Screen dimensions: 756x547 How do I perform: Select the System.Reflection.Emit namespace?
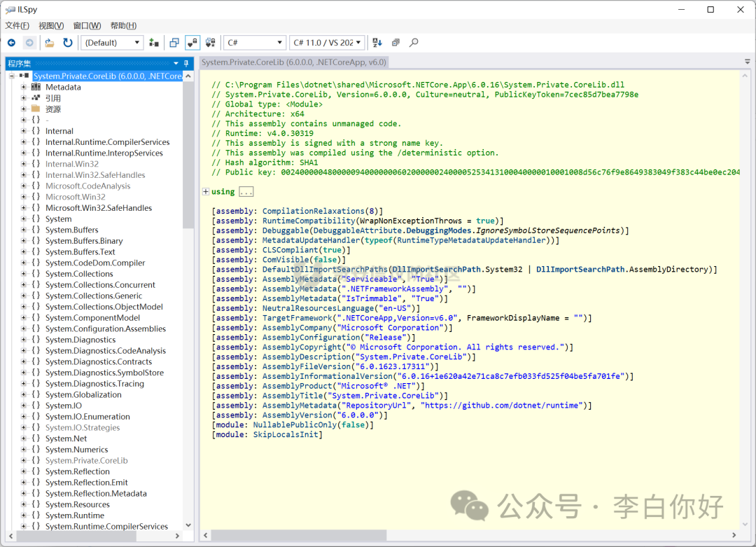point(87,483)
